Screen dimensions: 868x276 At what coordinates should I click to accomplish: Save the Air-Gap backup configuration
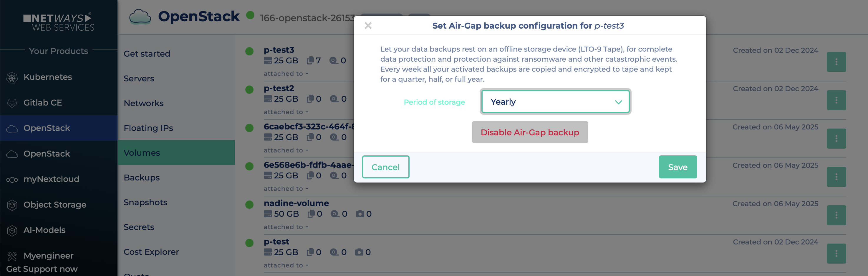pyautogui.click(x=677, y=167)
